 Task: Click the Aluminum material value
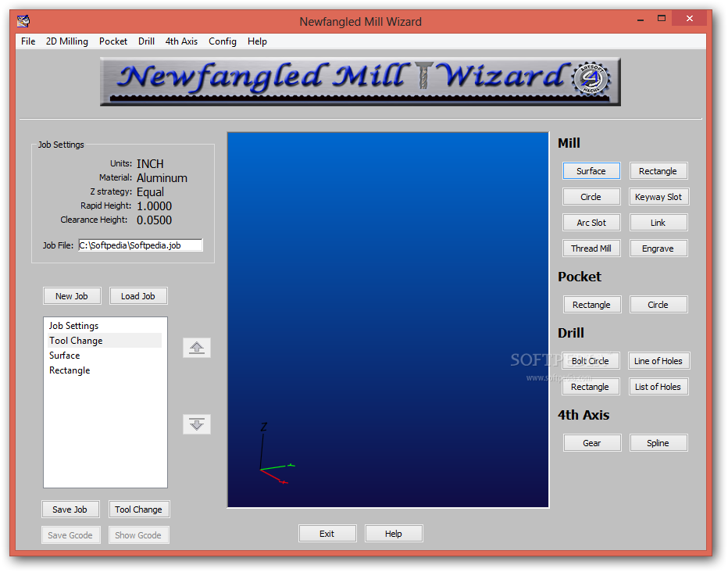pyautogui.click(x=162, y=178)
